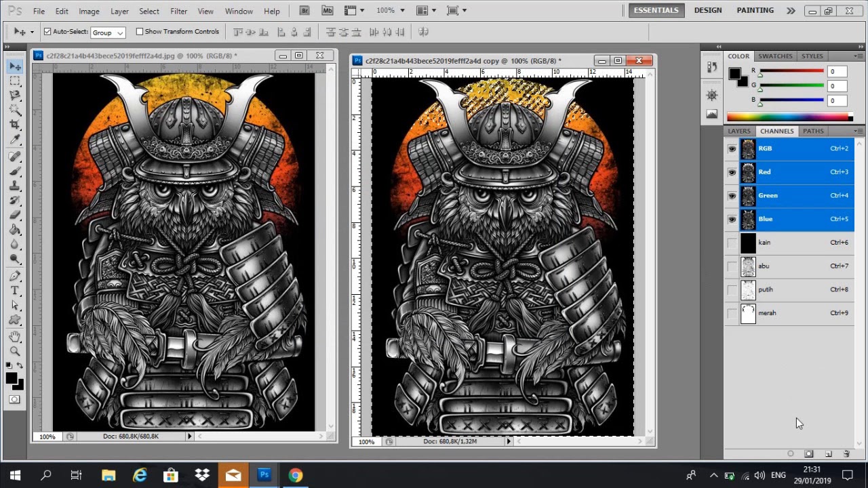Switch to the PAINTING workspace

(755, 10)
